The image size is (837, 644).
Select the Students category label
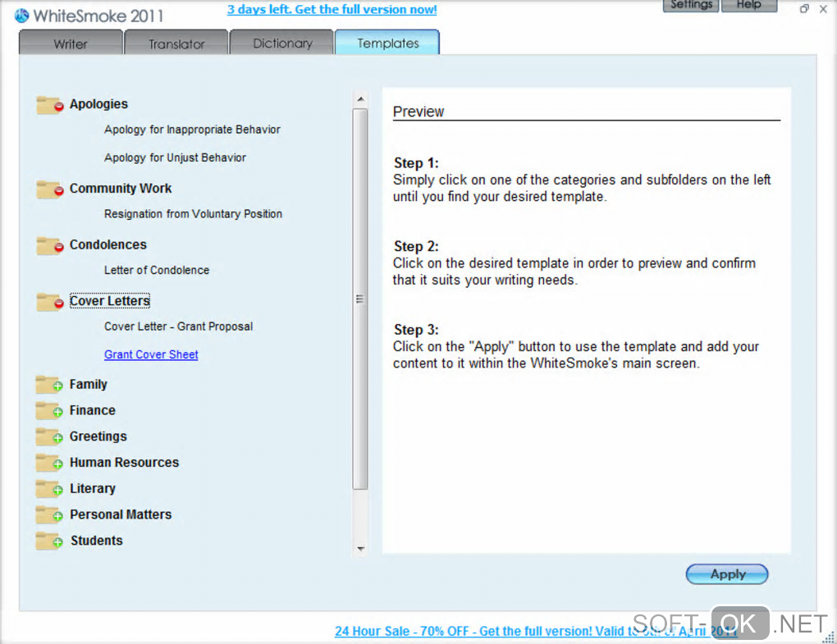click(x=97, y=541)
